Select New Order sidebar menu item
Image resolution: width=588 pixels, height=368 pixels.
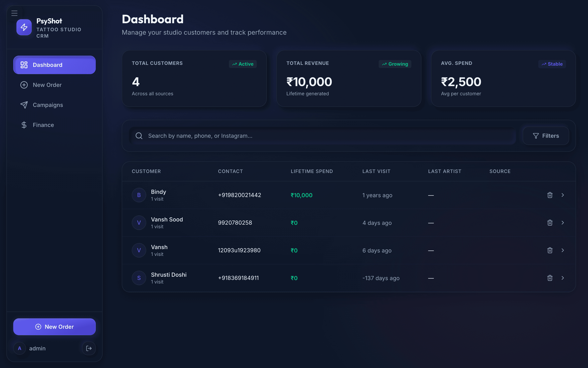(x=47, y=85)
